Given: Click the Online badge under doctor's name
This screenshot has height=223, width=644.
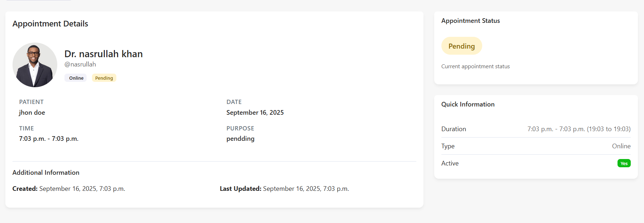Looking at the screenshot, I should pyautogui.click(x=76, y=78).
